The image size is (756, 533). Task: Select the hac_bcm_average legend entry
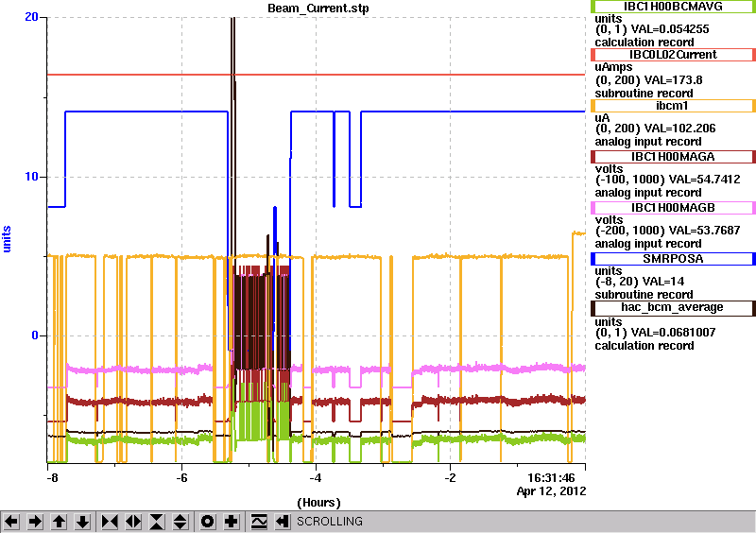click(x=673, y=308)
